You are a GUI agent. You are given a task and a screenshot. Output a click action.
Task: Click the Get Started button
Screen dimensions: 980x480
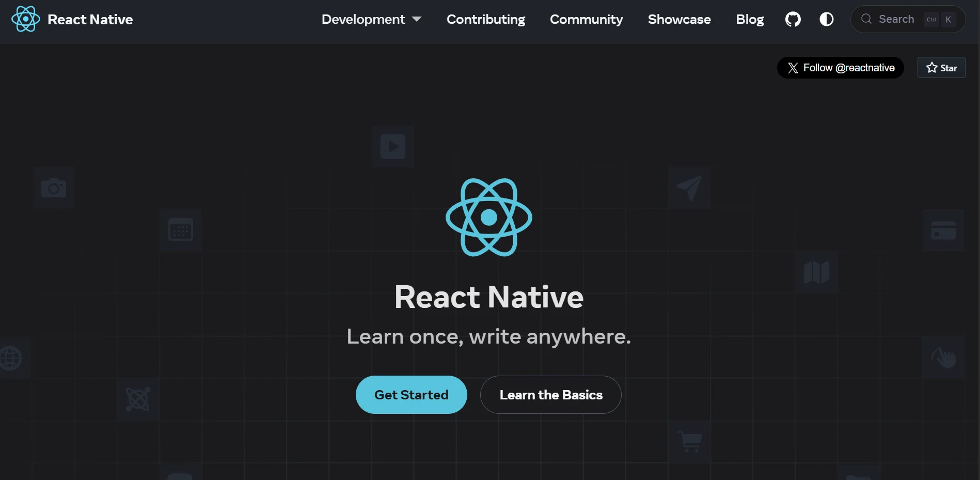click(411, 394)
